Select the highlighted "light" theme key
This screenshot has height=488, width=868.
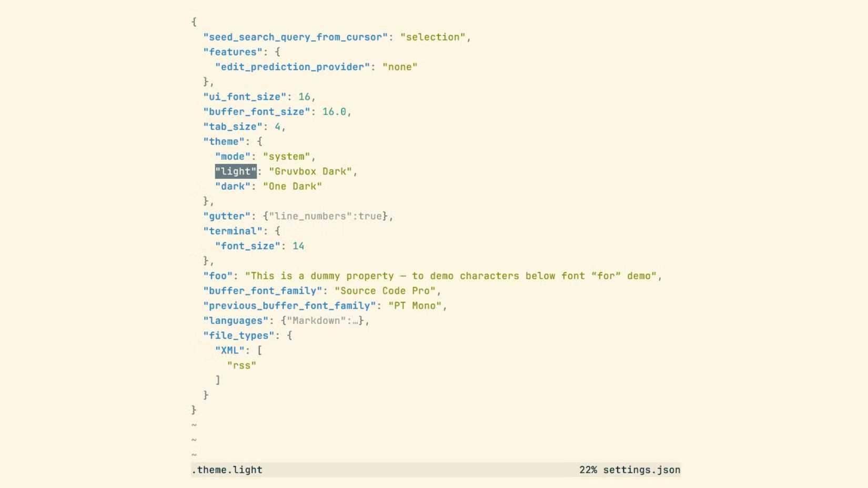[235, 171]
